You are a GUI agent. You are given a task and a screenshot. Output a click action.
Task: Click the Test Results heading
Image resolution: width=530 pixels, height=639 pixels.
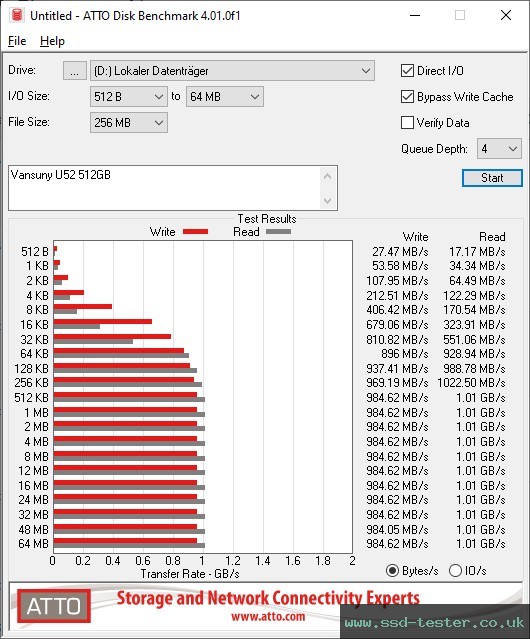coord(267,219)
